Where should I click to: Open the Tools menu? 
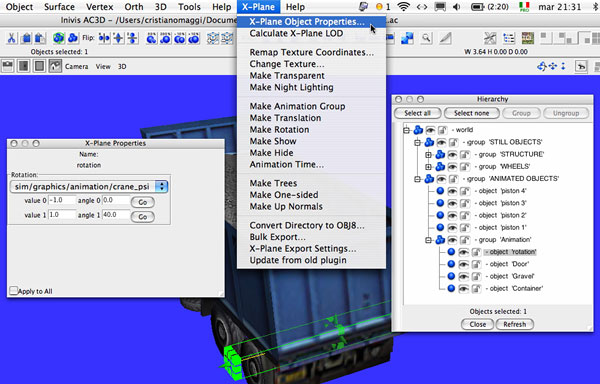pos(189,7)
